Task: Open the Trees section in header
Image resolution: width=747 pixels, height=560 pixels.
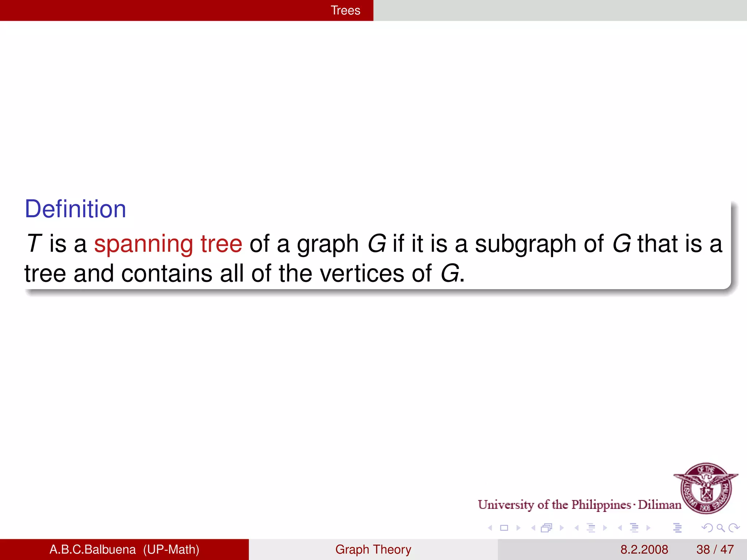Action: (x=345, y=10)
